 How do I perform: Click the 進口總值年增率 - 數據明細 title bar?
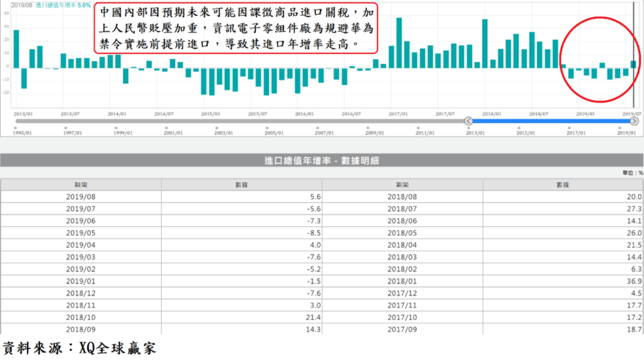click(322, 161)
